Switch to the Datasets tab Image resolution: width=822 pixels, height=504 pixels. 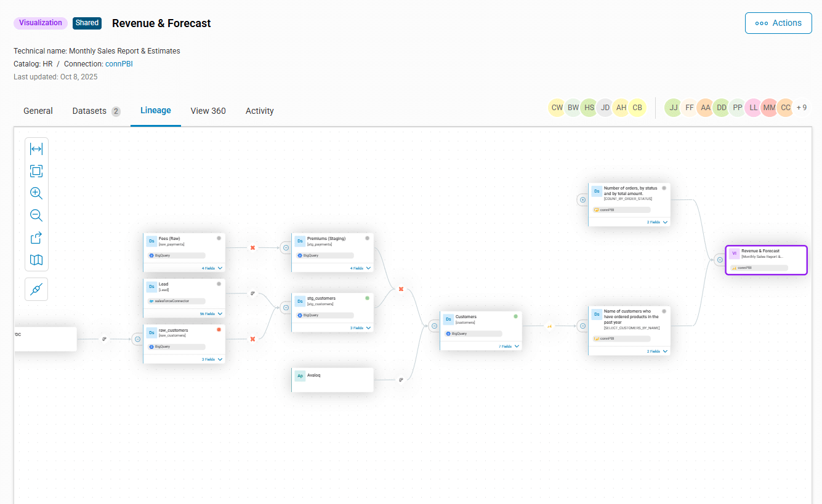pyautogui.click(x=95, y=111)
